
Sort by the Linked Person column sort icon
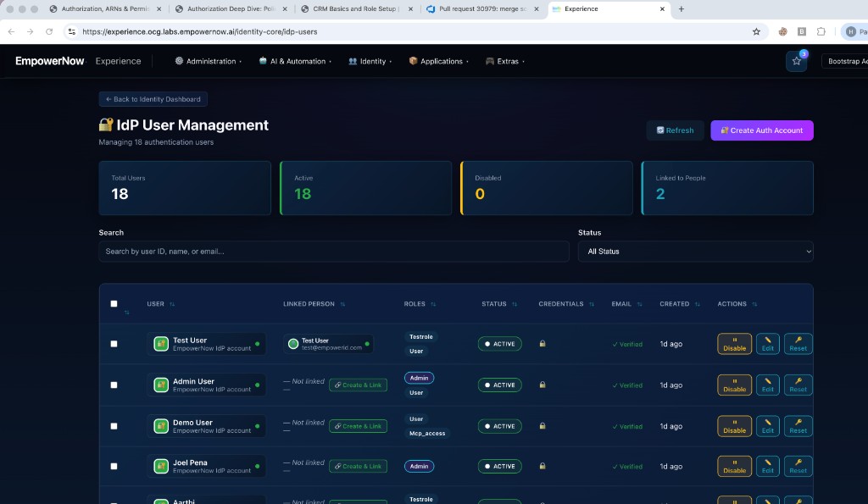[x=342, y=304]
